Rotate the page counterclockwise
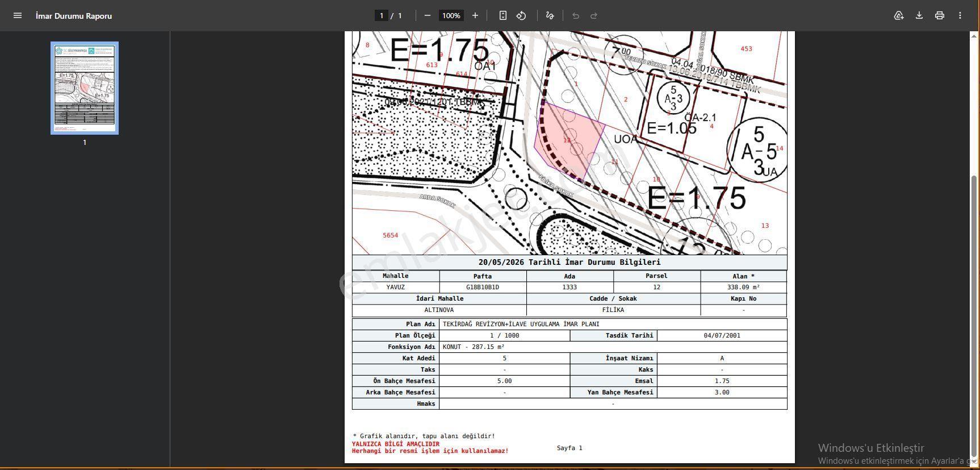Image resolution: width=980 pixels, height=470 pixels. [x=521, y=15]
